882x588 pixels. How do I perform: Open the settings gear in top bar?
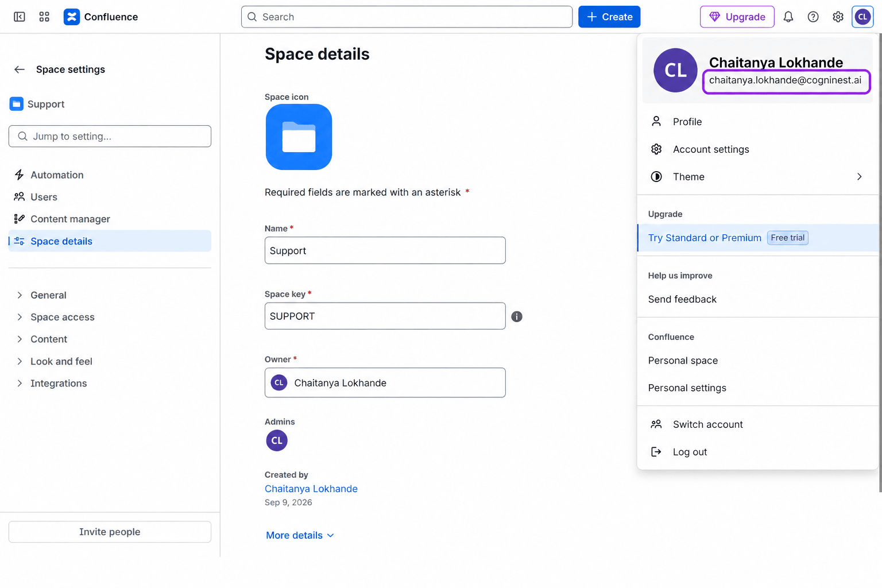pyautogui.click(x=838, y=17)
